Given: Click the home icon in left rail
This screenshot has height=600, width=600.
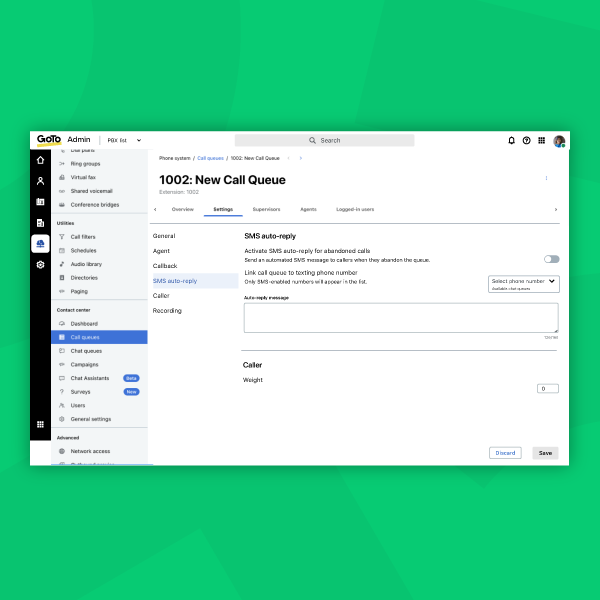Looking at the screenshot, I should 40,160.
